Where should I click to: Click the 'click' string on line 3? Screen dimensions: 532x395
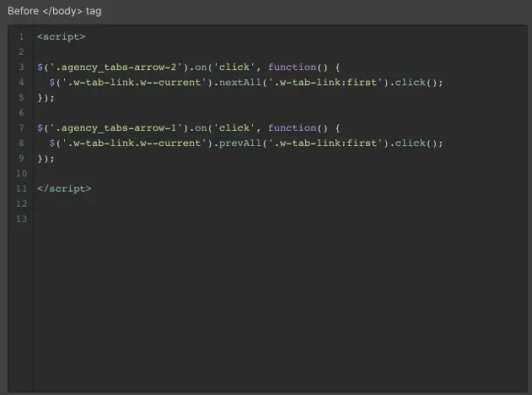234,68
